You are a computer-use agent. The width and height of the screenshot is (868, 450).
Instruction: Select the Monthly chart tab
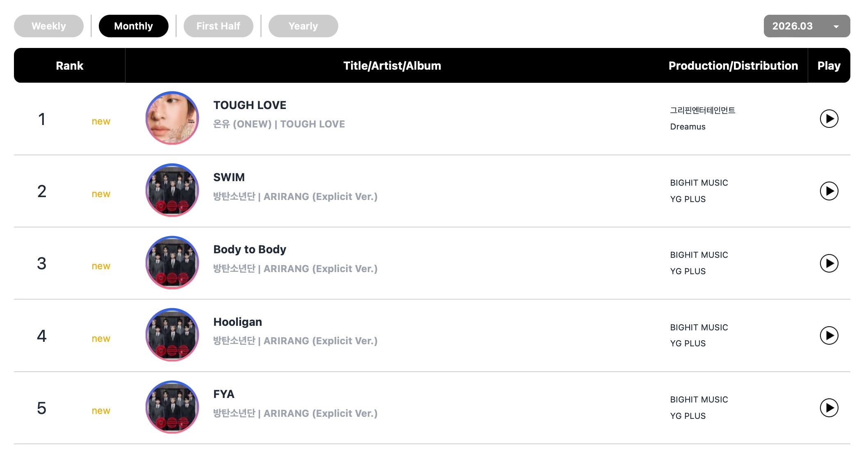tap(133, 26)
